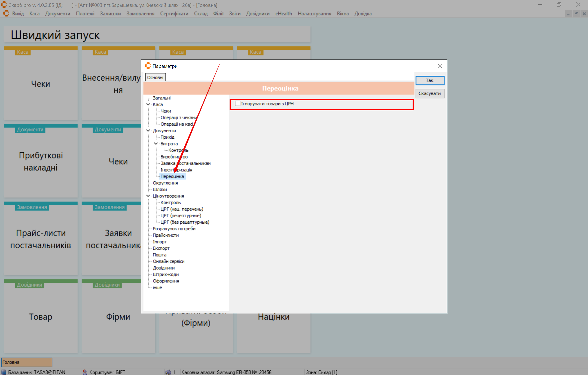Confirm settings with the Так button
Image resolution: width=588 pixels, height=375 pixels.
[x=429, y=80]
